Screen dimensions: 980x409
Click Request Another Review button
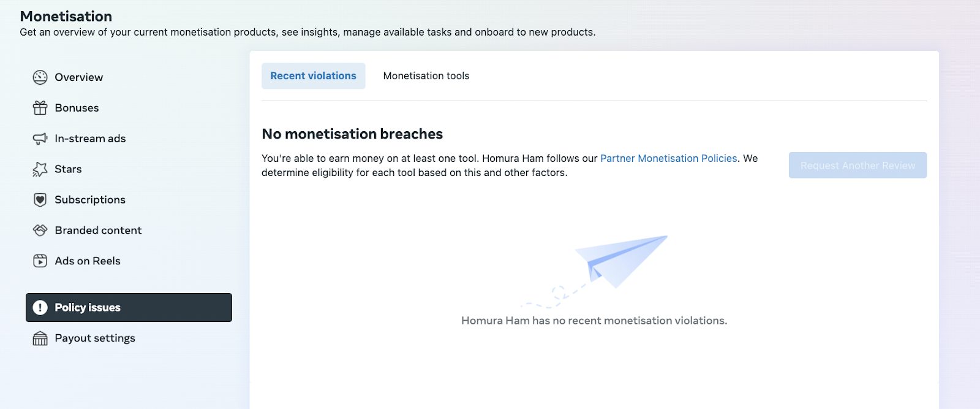point(858,166)
